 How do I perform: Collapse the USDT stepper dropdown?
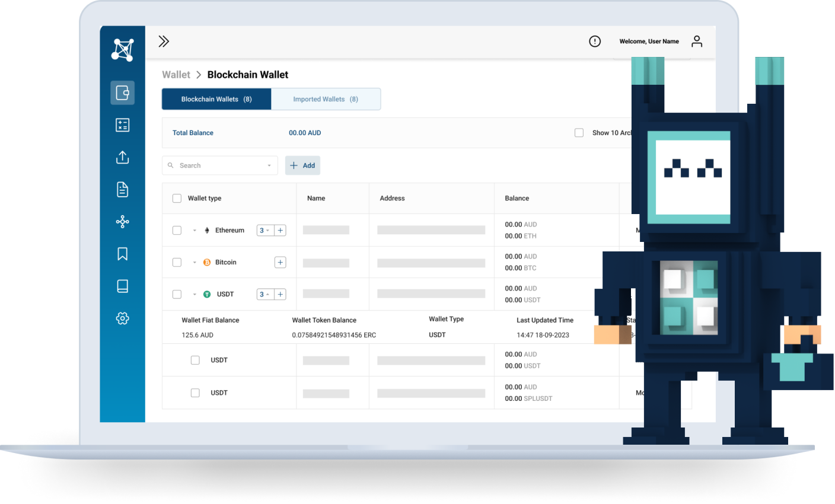click(x=264, y=294)
